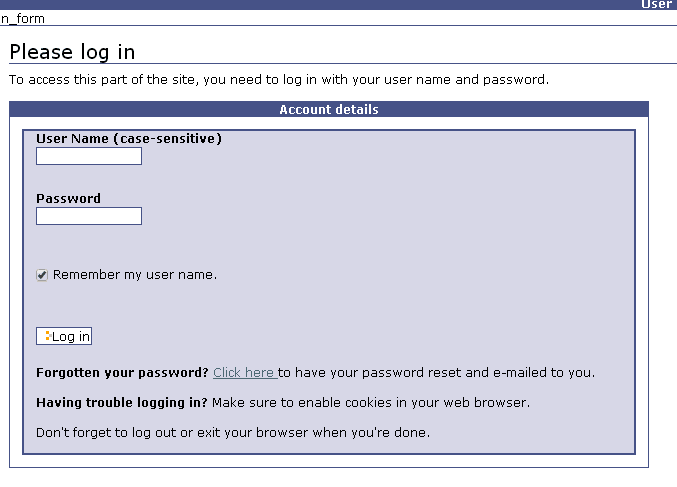Click the Remember my user name text
The width and height of the screenshot is (677, 487).
coord(135,275)
